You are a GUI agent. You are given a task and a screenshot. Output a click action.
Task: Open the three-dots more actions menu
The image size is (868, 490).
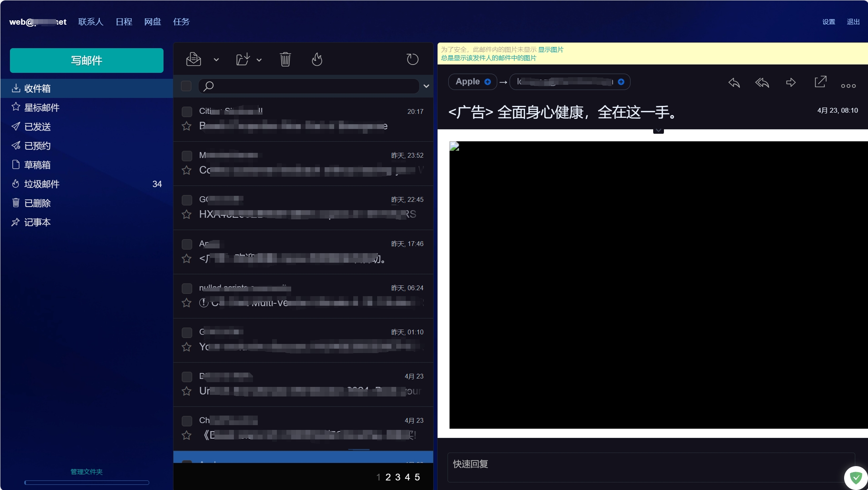point(848,86)
